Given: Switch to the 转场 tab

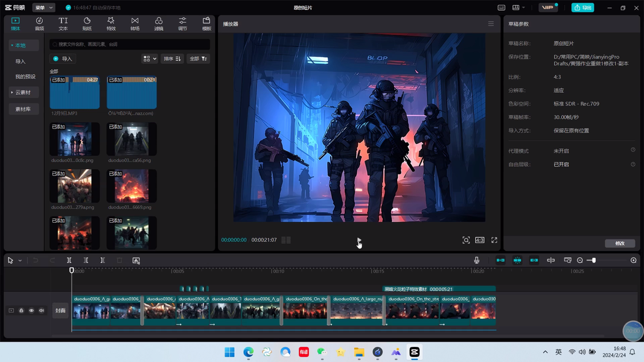Looking at the screenshot, I should [x=135, y=24].
